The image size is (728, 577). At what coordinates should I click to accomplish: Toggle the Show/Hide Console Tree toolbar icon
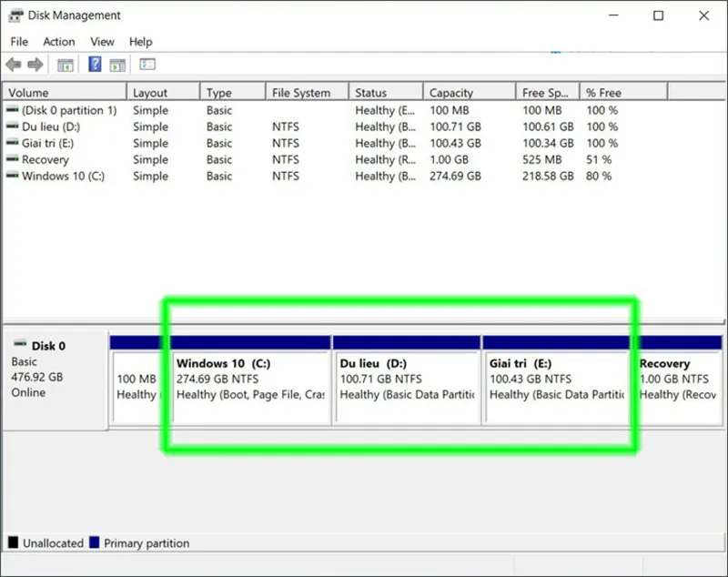66,64
